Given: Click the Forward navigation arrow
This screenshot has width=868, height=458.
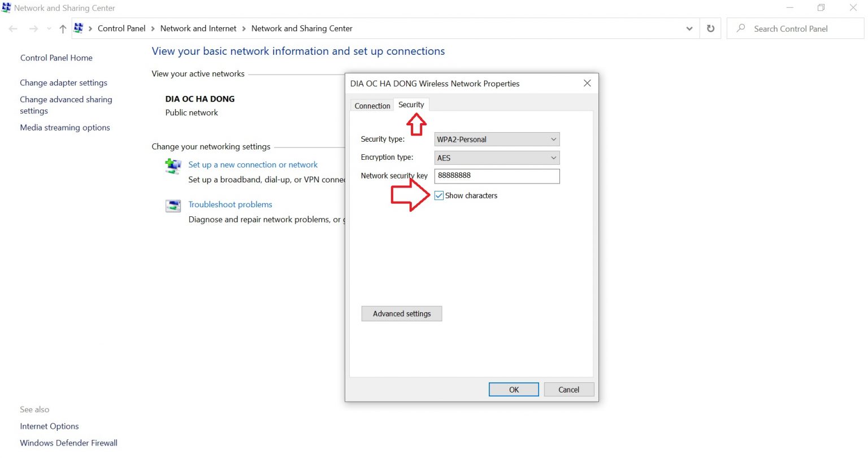Looking at the screenshot, I should pyautogui.click(x=33, y=29).
